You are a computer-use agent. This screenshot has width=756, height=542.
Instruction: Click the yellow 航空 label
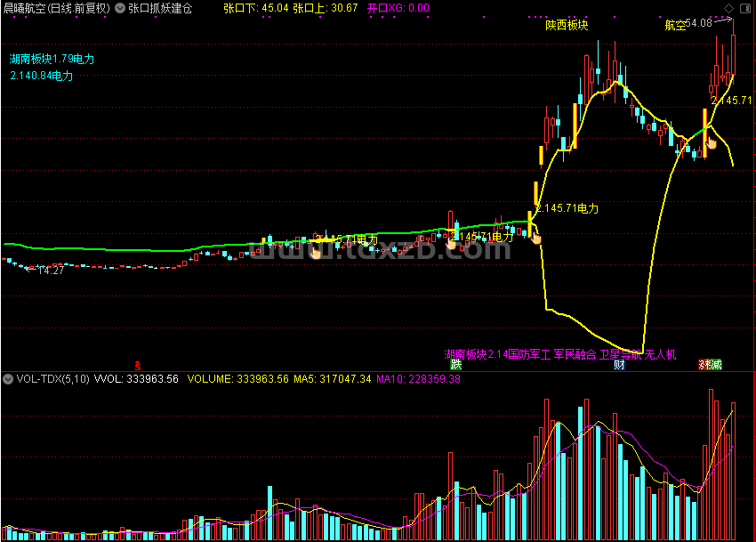(675, 26)
